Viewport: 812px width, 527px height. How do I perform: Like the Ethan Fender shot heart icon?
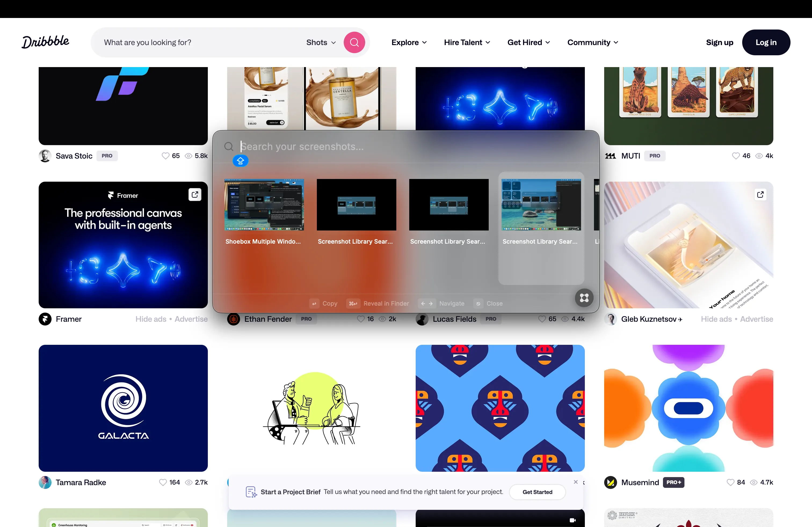[x=361, y=319]
